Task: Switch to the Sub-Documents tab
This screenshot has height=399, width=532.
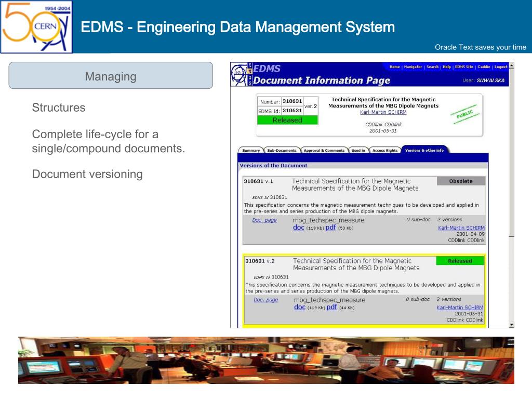Action: click(x=282, y=150)
